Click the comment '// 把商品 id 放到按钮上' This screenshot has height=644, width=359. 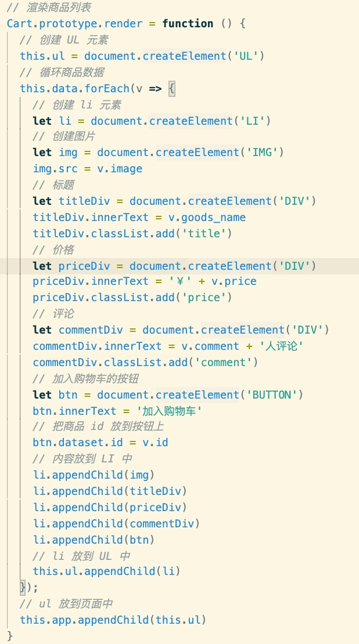pyautogui.click(x=99, y=426)
